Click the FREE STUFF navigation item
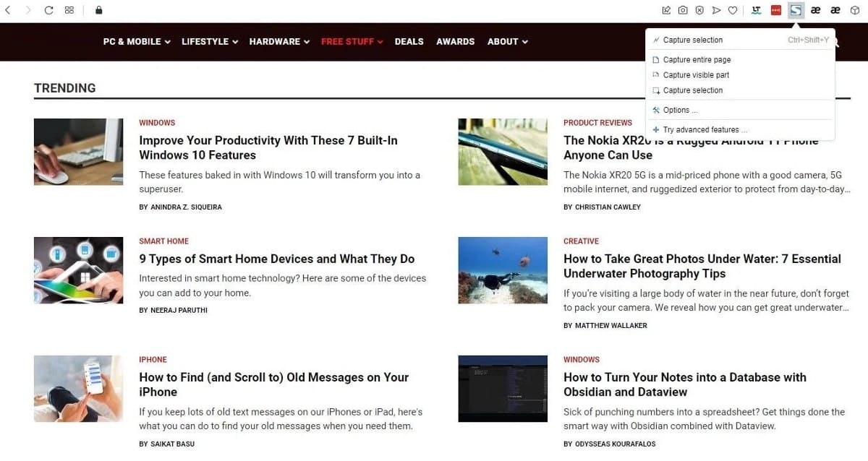The height and width of the screenshot is (461, 868). tap(347, 41)
